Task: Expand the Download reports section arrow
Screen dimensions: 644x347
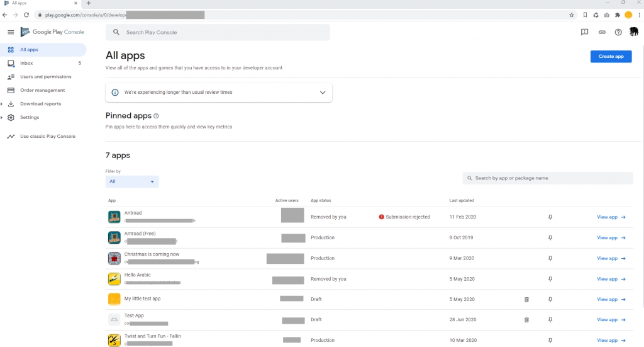Action: point(2,104)
